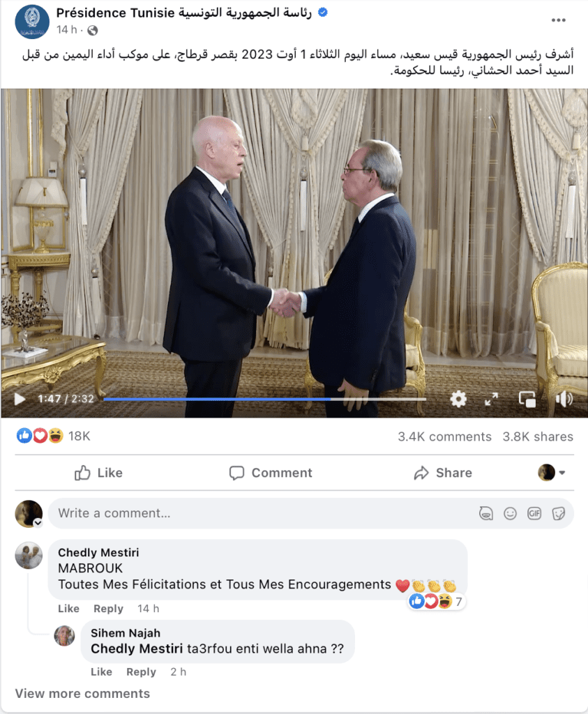This screenshot has height=714, width=588.
Task: Open the 3.4K comments list
Action: click(x=444, y=436)
